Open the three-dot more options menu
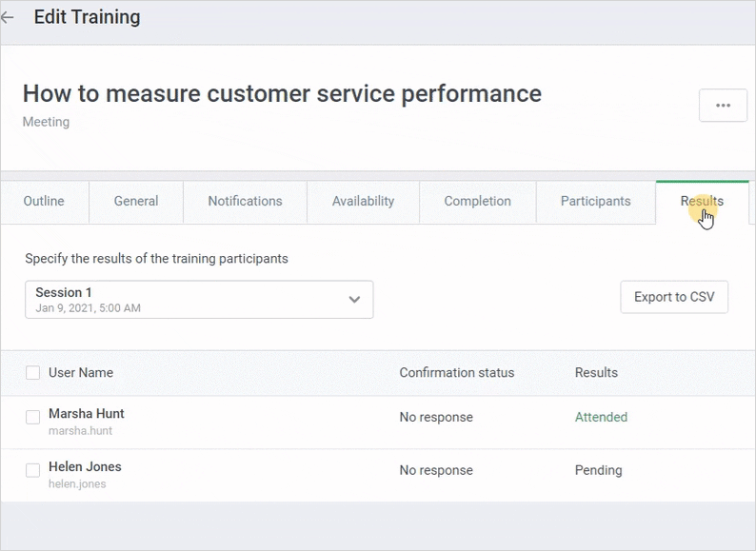Screen dimensions: 756x551 tap(723, 106)
